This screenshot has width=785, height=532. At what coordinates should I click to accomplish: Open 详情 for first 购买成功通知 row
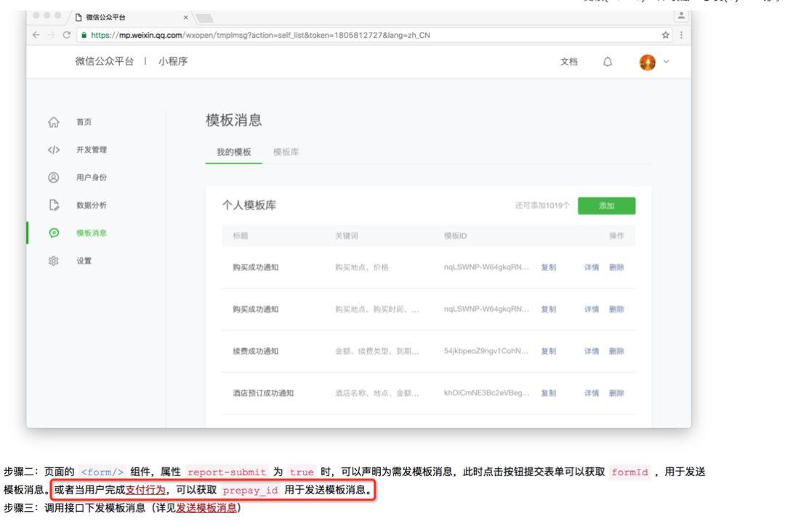click(x=591, y=267)
